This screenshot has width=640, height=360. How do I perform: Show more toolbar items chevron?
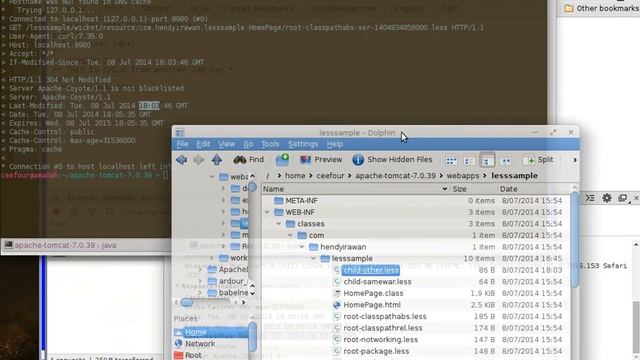pos(575,160)
